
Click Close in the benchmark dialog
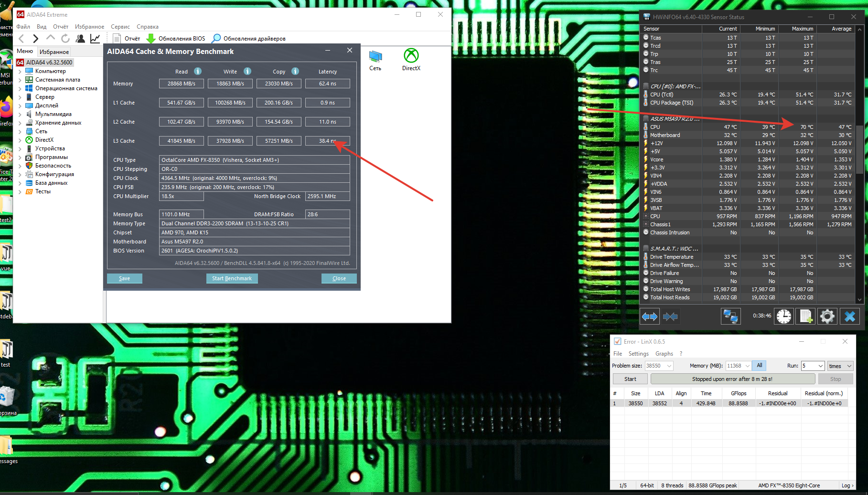[x=339, y=278]
